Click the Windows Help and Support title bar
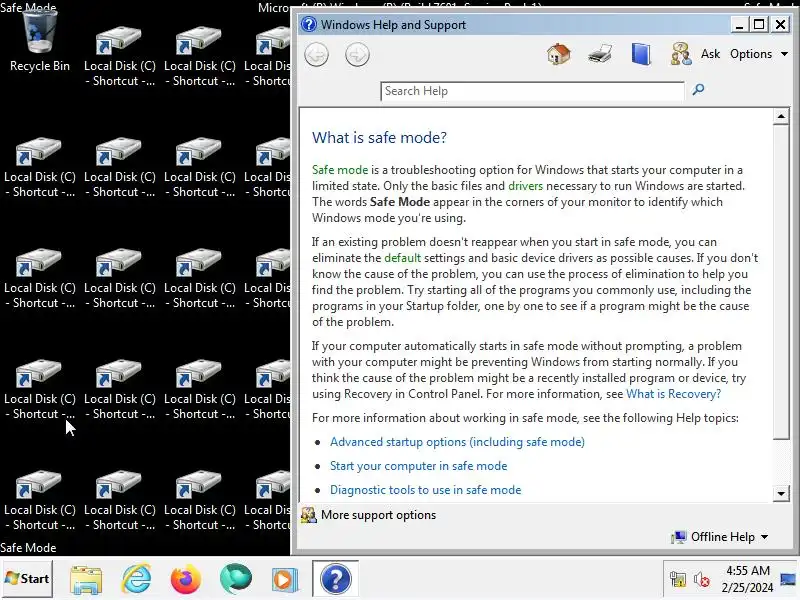800x600 pixels. click(x=515, y=24)
